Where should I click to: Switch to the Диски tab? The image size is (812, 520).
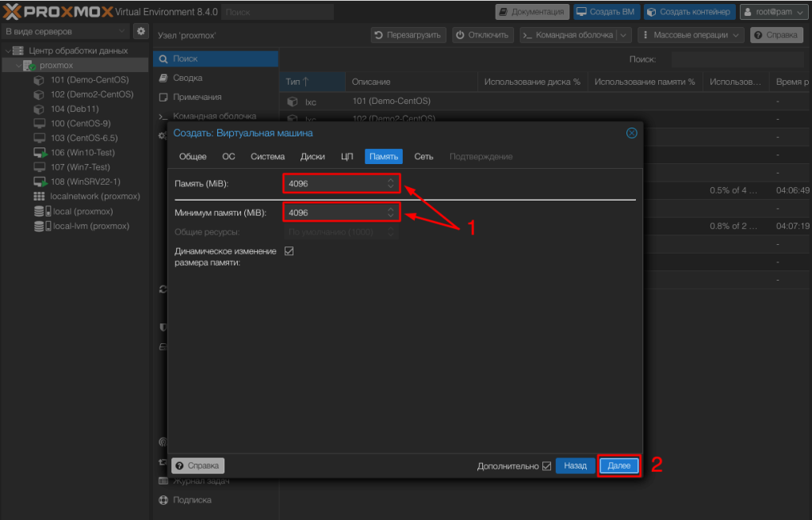(312, 157)
